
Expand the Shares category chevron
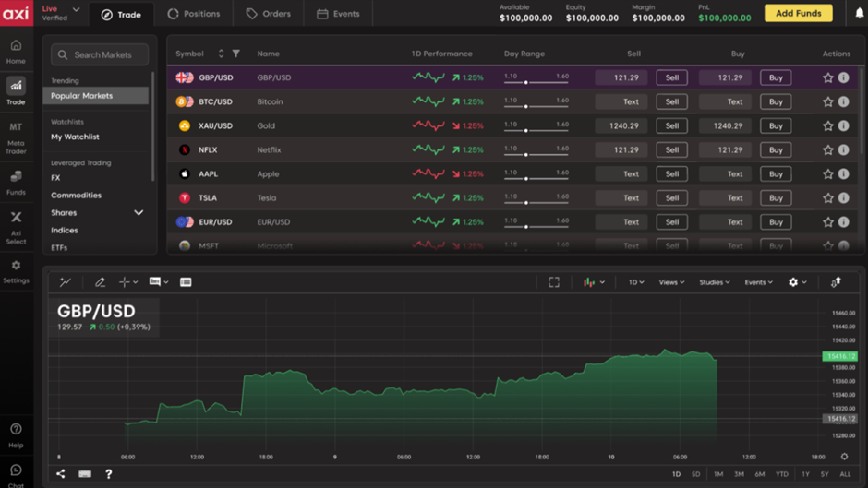point(139,213)
